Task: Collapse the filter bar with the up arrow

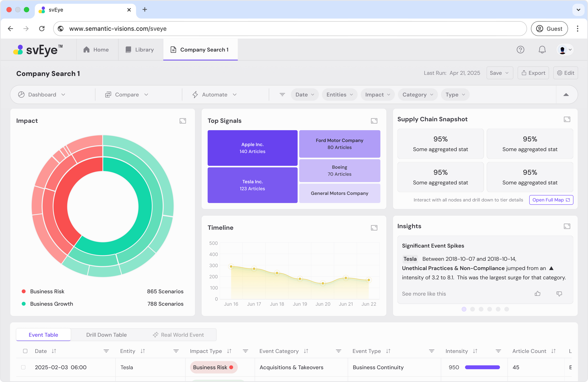Action: 566,95
